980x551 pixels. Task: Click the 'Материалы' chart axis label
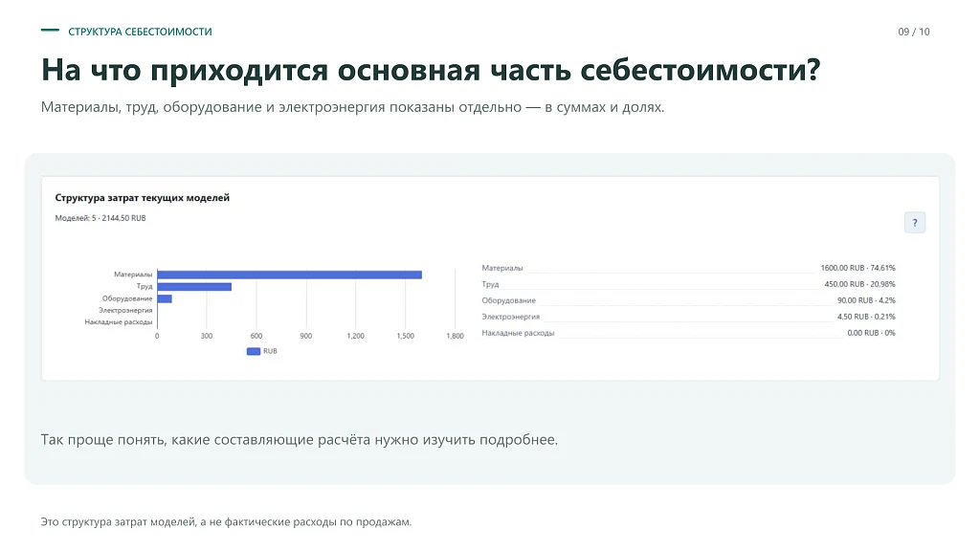(x=133, y=275)
